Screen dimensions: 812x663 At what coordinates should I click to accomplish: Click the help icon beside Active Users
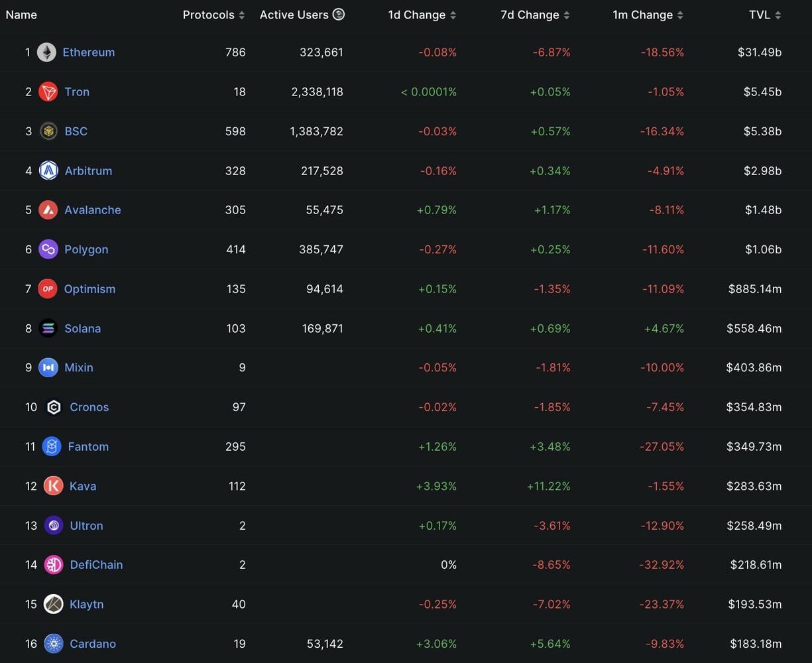click(x=339, y=14)
